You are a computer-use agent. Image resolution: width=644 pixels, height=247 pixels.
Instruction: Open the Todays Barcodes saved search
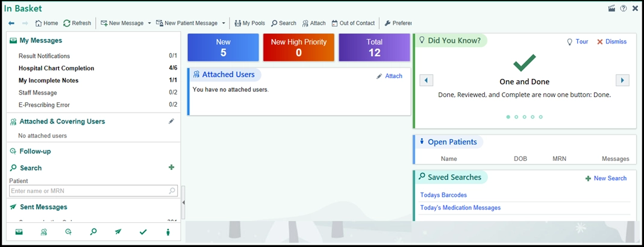coord(443,195)
